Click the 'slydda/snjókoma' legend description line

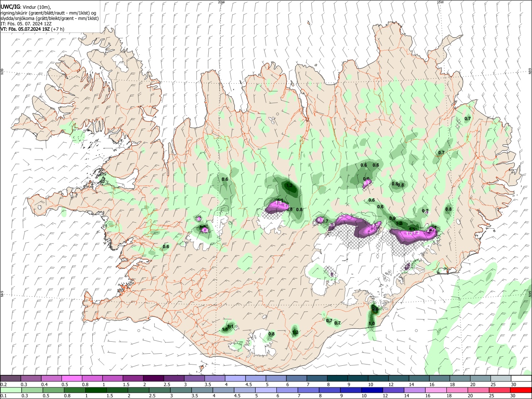point(49,18)
